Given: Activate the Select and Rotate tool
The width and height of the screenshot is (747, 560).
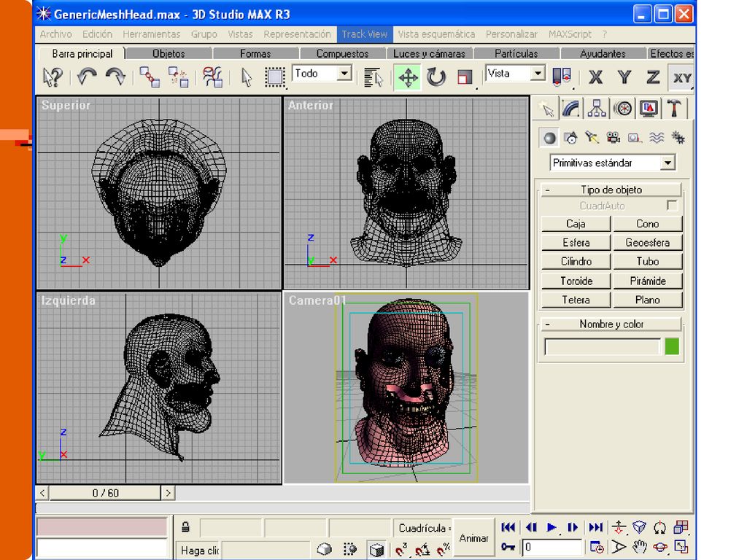Looking at the screenshot, I should [436, 77].
